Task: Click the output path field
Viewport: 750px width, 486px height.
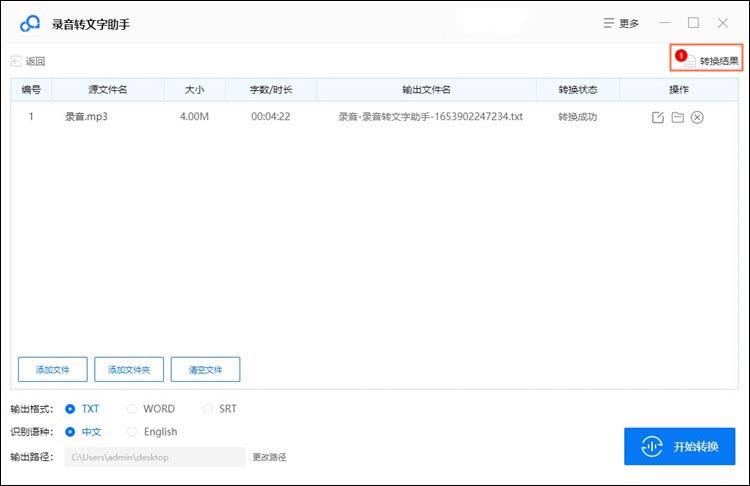Action: tap(155, 457)
